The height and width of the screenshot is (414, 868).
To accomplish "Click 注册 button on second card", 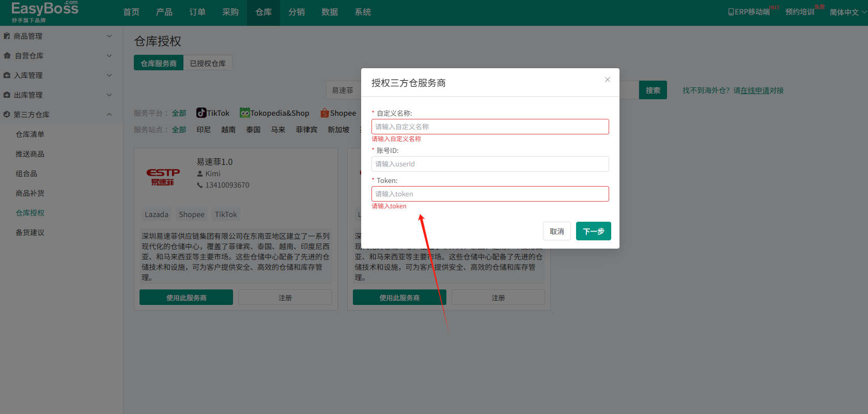I will (498, 297).
